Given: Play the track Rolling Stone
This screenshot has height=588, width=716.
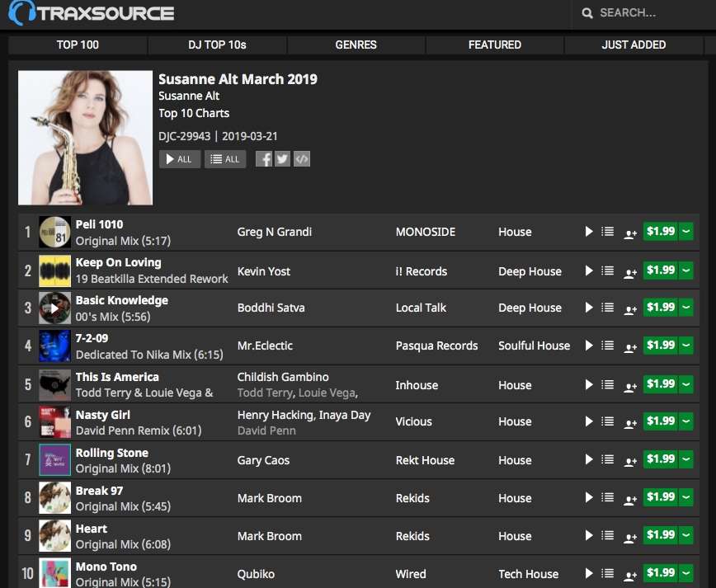Looking at the screenshot, I should click(x=589, y=459).
